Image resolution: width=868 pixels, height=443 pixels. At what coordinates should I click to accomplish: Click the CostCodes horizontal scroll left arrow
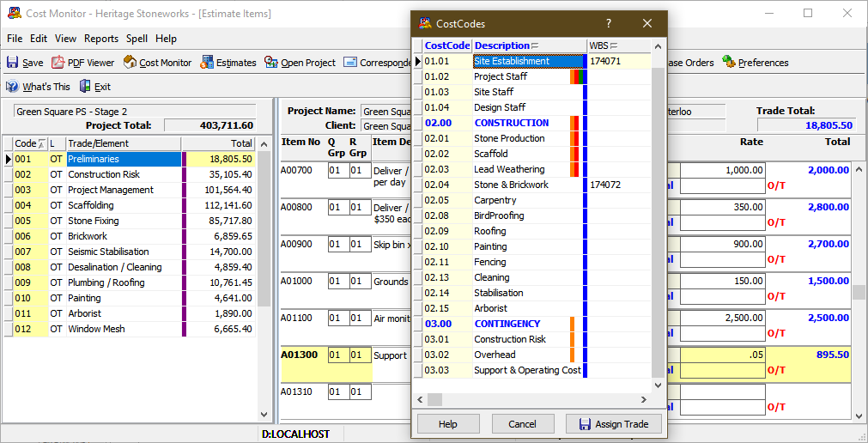click(420, 399)
